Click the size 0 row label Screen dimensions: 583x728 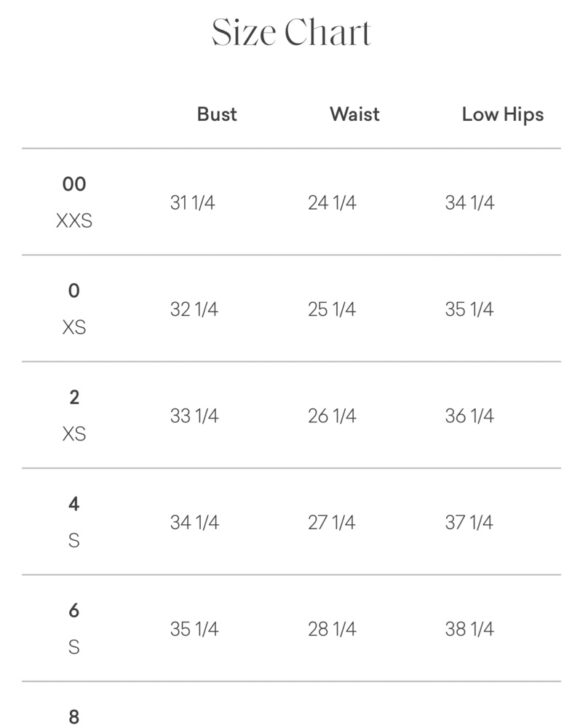74,290
